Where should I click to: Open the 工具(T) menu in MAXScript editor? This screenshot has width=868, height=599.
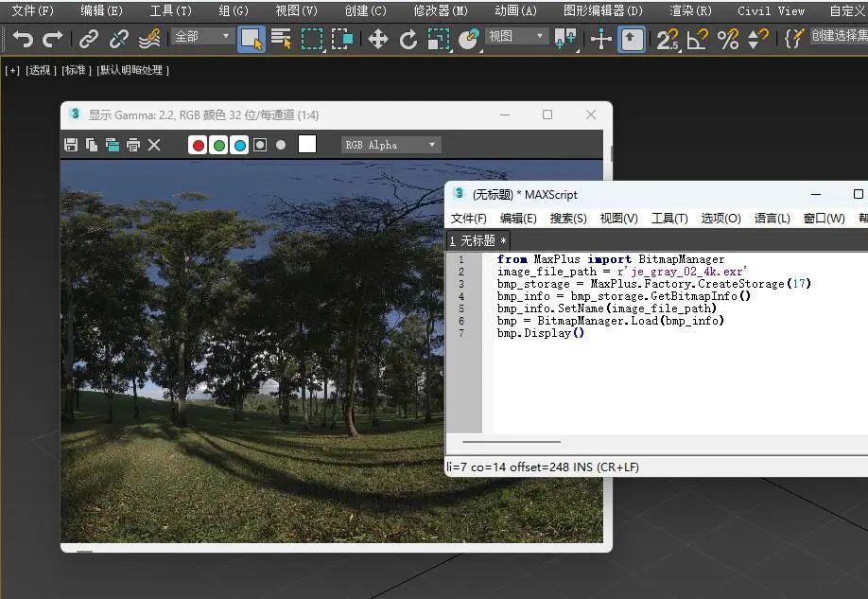click(x=669, y=218)
